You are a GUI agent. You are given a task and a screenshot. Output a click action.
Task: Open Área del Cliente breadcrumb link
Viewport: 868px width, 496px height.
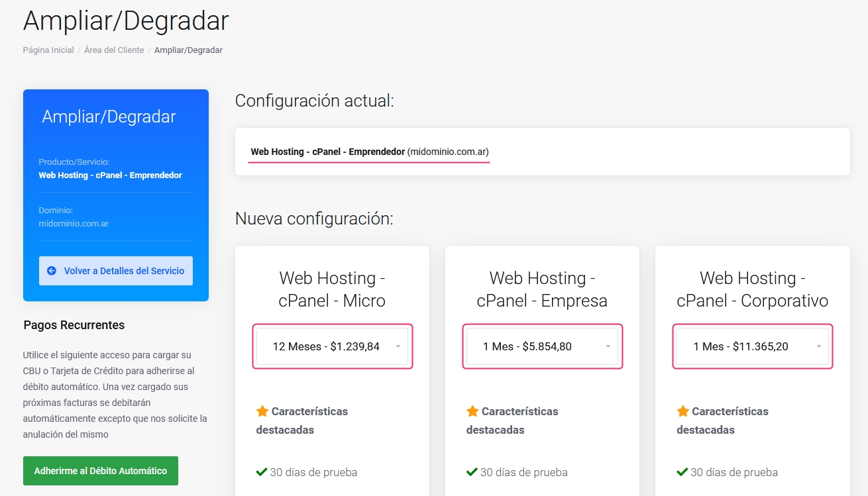tap(114, 50)
